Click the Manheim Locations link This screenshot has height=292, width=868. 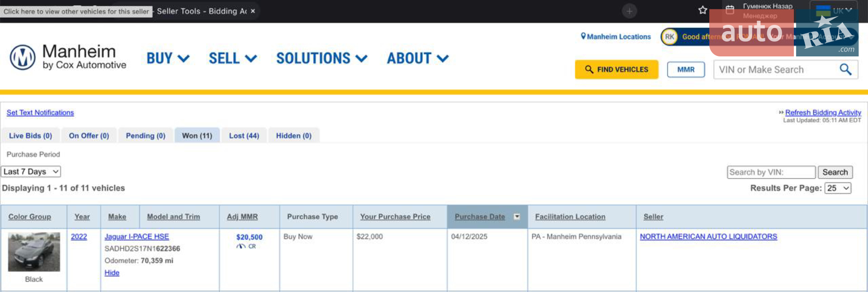click(616, 37)
